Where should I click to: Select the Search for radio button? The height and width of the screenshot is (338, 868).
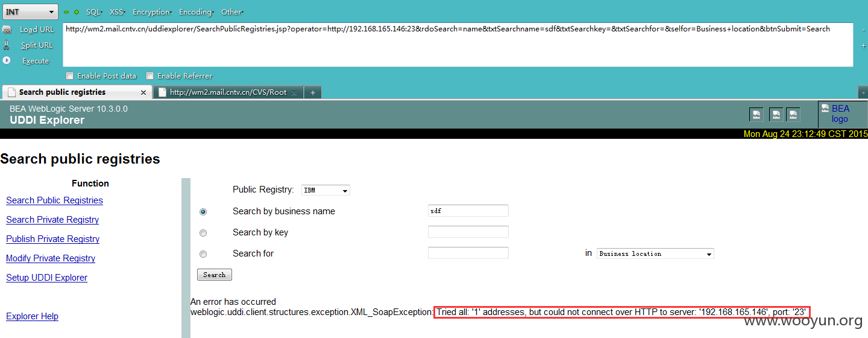pyautogui.click(x=203, y=254)
